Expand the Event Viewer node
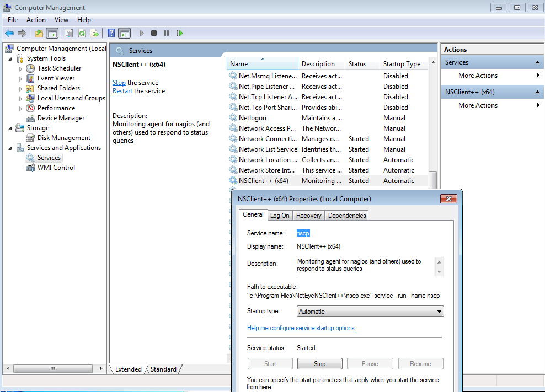Screen dimensions: 545x392 [20, 79]
